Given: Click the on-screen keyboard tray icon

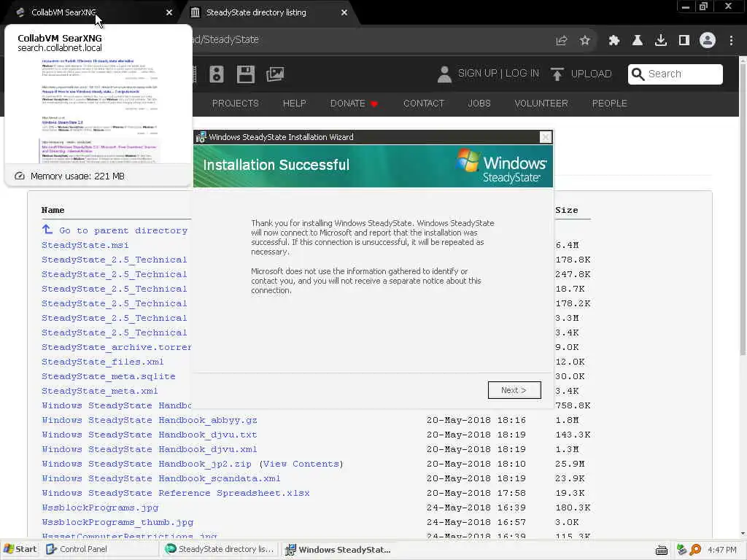Looking at the screenshot, I should pyautogui.click(x=661, y=550).
